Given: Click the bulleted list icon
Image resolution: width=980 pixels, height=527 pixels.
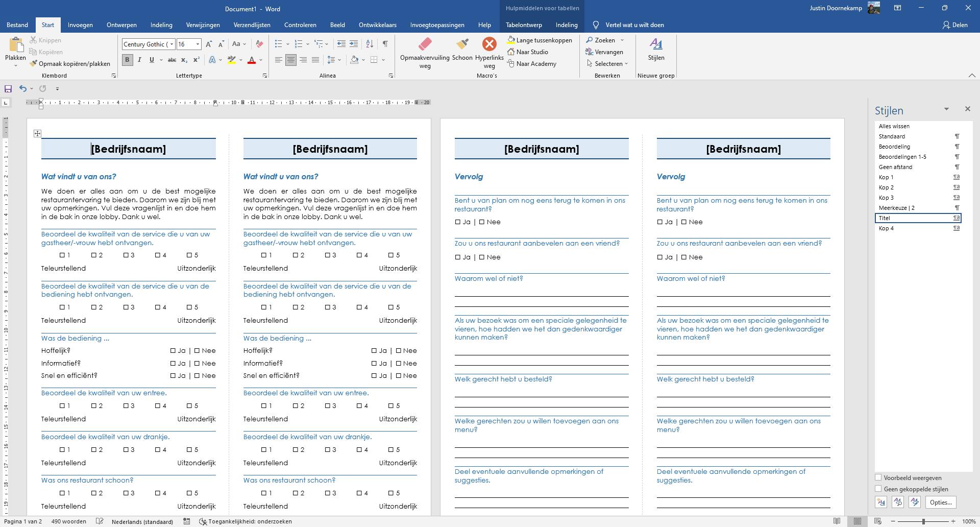Looking at the screenshot, I should [x=278, y=44].
